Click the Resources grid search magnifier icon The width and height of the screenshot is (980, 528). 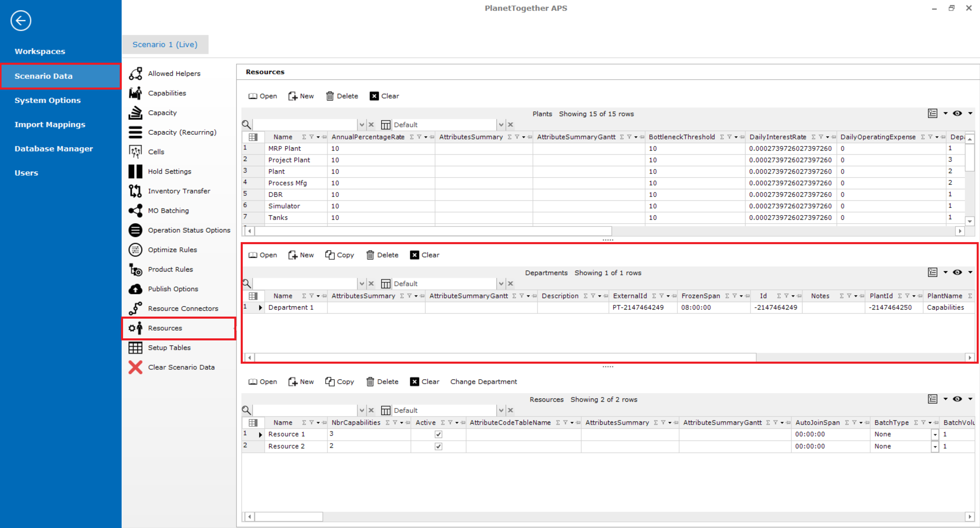[x=246, y=410]
